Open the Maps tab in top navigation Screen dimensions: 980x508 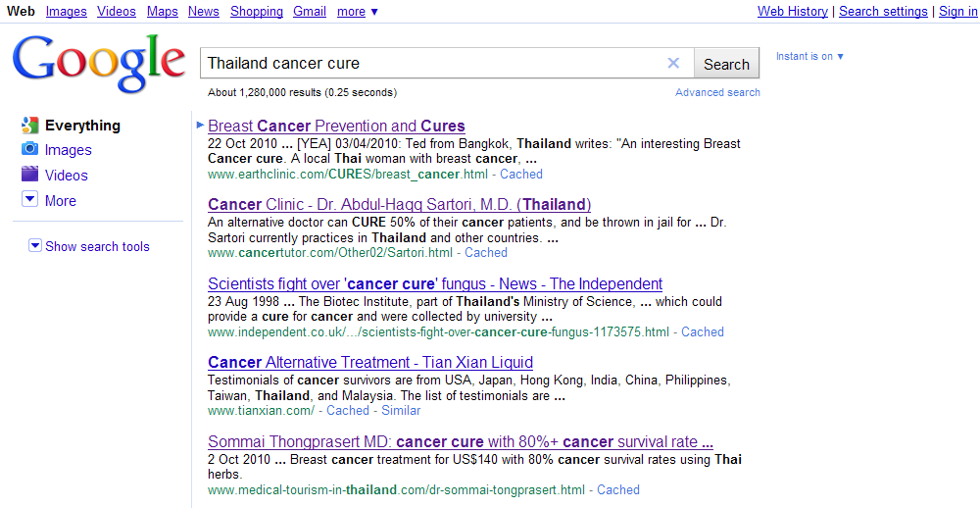click(x=163, y=12)
